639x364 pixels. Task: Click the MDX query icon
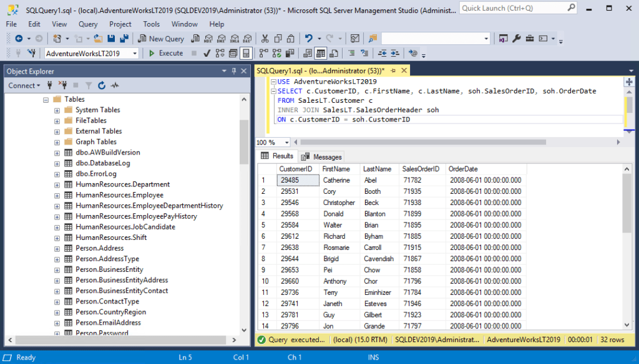[208, 39]
